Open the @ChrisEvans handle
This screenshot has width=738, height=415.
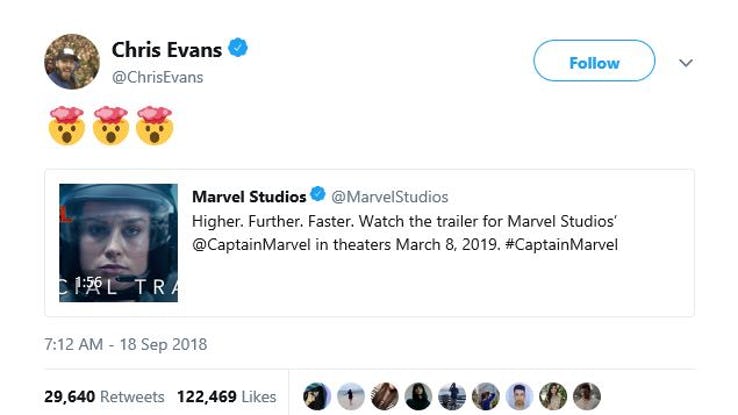click(157, 77)
